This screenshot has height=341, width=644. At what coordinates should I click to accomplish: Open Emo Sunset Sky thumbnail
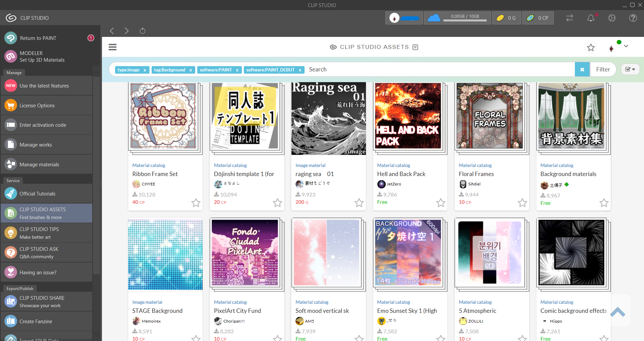[x=410, y=255]
